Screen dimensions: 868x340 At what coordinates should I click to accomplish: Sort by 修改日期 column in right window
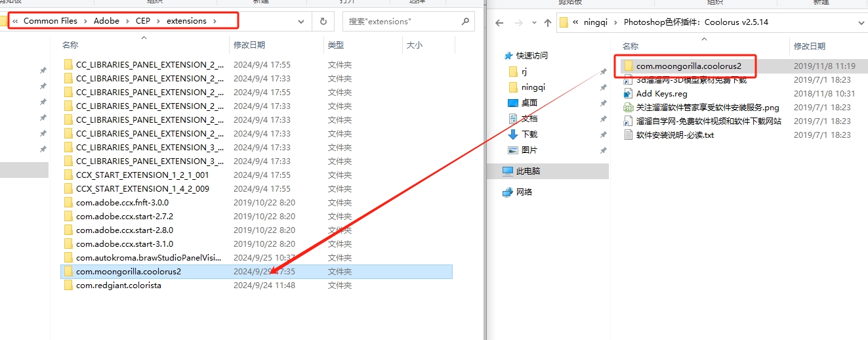click(810, 47)
